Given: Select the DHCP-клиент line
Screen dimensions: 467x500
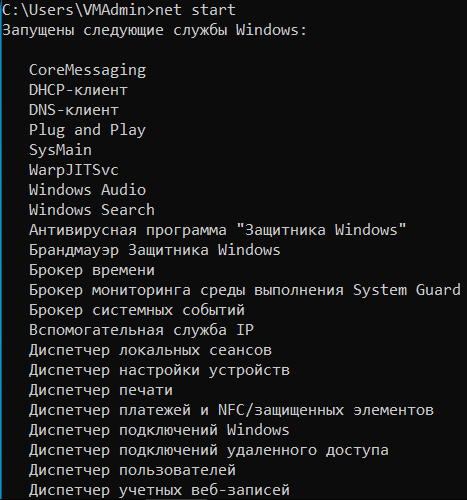Looking at the screenshot, I should (x=78, y=90).
